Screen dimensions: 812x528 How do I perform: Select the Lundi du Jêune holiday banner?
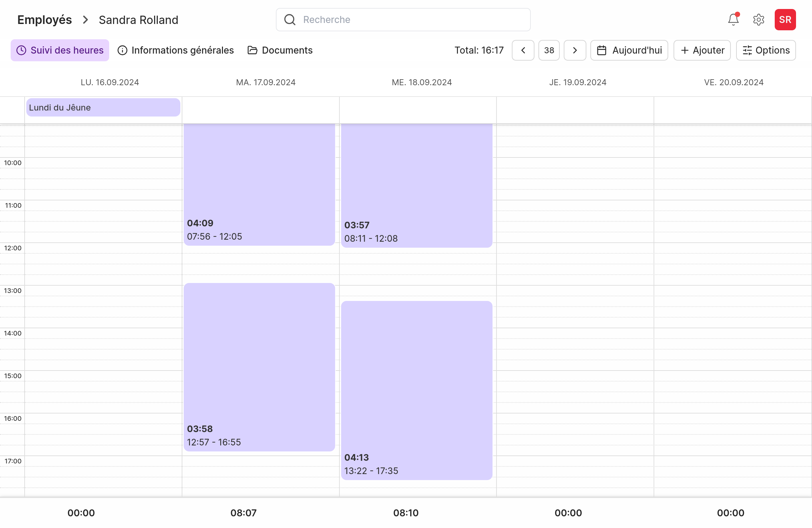click(103, 107)
